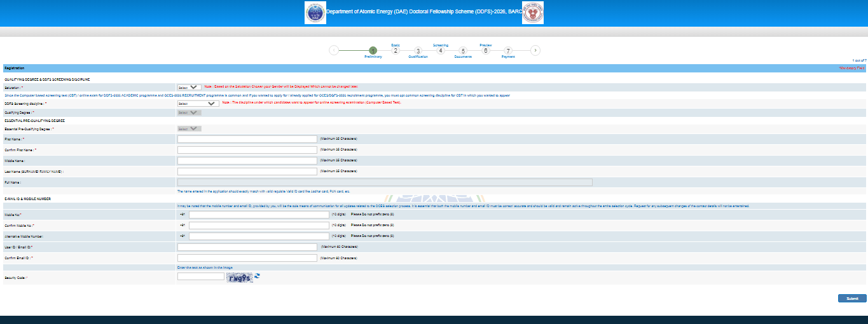Expand the DDFS Screening discipline dropdown
868x324 pixels.
198,103
